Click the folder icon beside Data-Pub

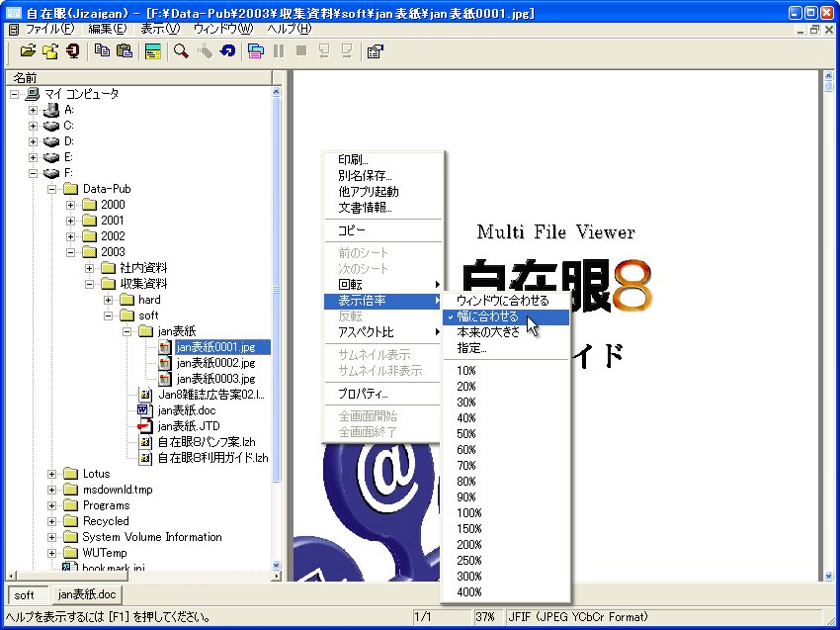pyautogui.click(x=71, y=189)
